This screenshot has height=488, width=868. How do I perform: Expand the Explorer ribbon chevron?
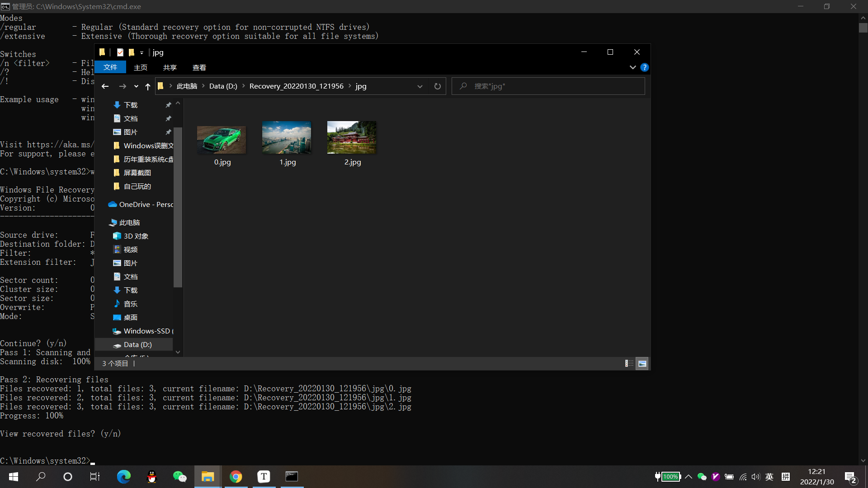click(632, 67)
